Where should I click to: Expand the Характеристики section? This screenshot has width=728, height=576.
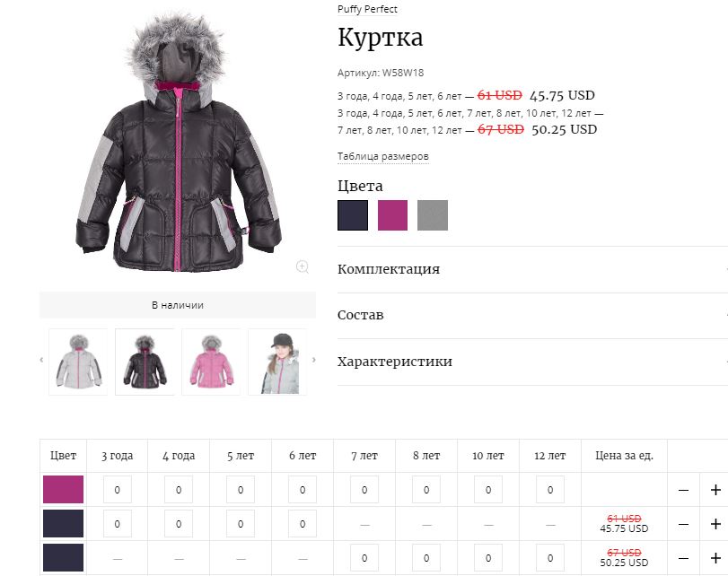point(532,362)
